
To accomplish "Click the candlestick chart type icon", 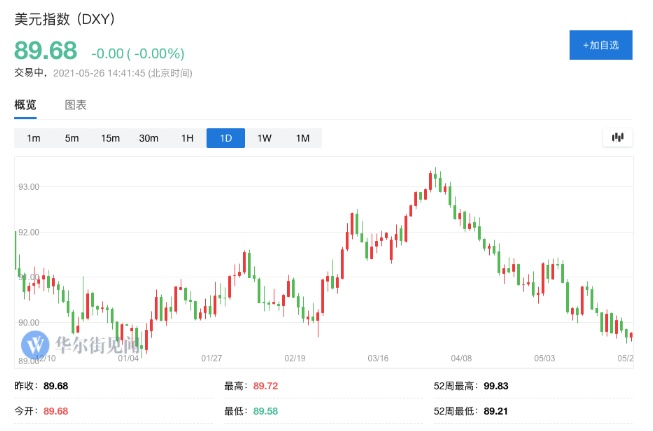I will click(x=617, y=138).
